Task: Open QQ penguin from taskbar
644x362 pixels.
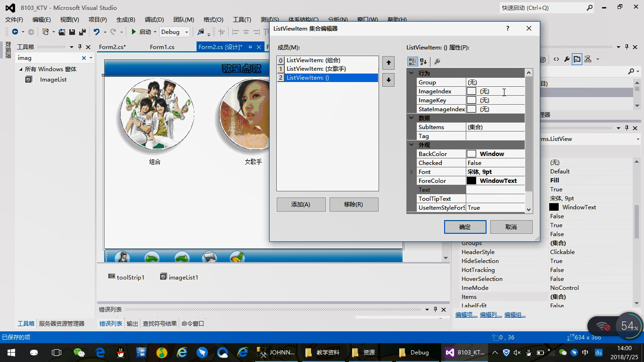Action: tap(120, 352)
